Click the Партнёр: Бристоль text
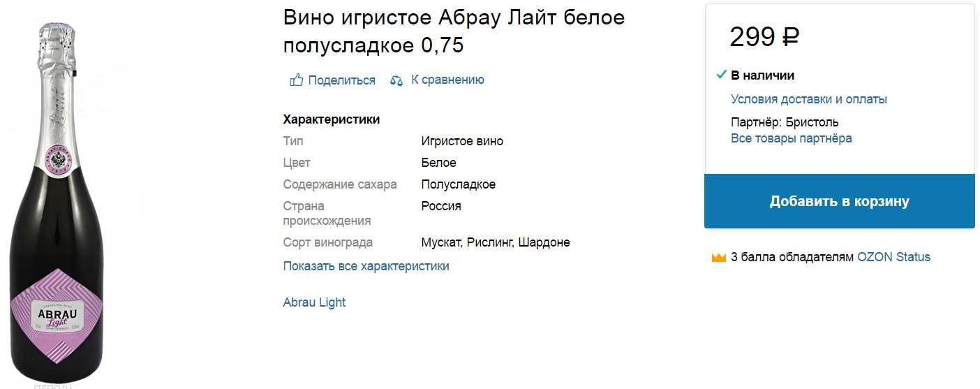This screenshot has height=389, width=980. point(785,122)
